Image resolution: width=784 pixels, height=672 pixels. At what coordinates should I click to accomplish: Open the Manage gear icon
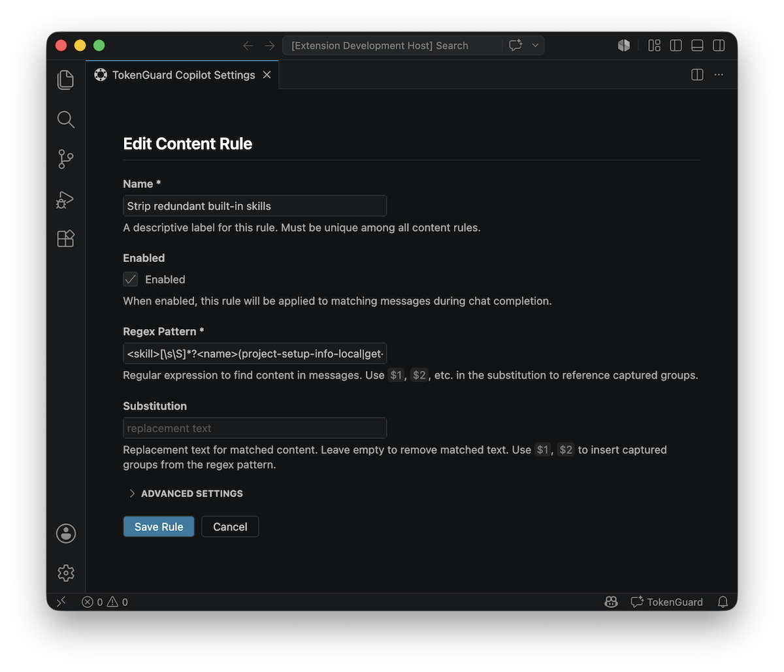66,573
